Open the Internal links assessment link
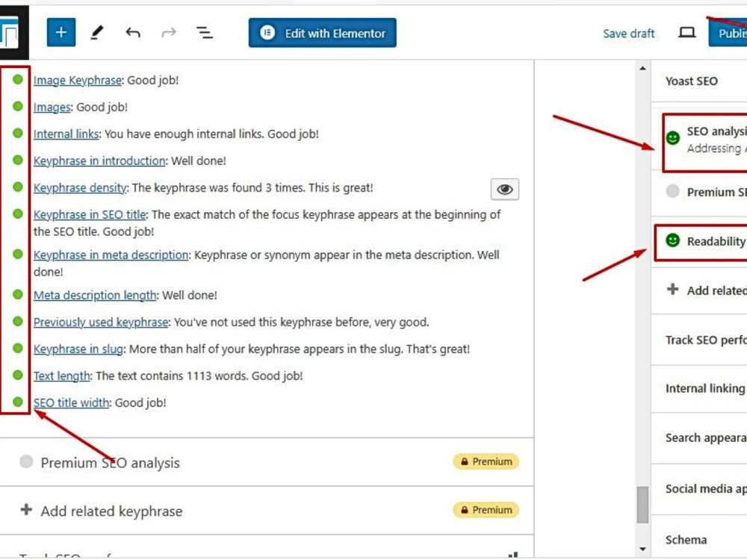This screenshot has height=560, width=747. (x=66, y=134)
